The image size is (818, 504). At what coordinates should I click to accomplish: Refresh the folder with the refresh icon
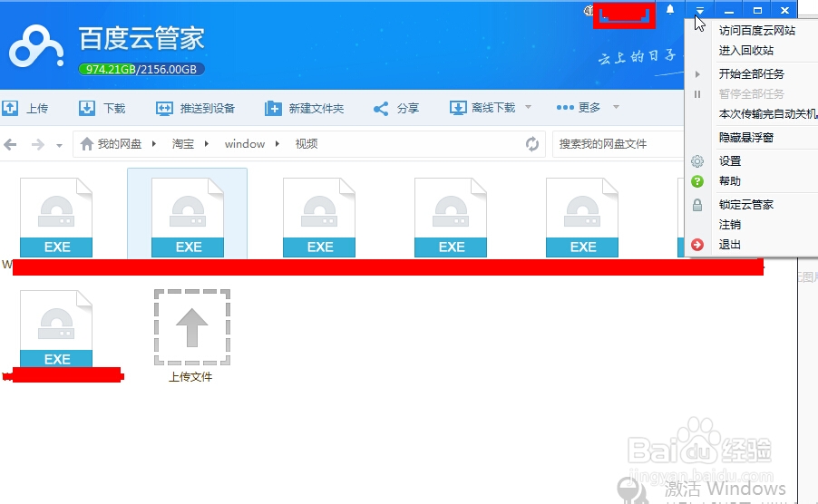pos(532,144)
